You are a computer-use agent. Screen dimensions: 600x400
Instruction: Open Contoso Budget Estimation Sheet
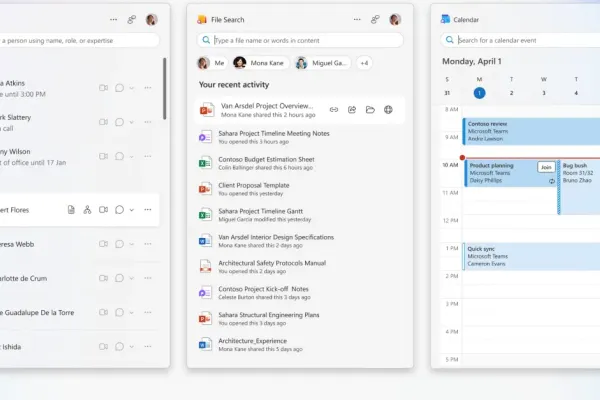point(300,163)
